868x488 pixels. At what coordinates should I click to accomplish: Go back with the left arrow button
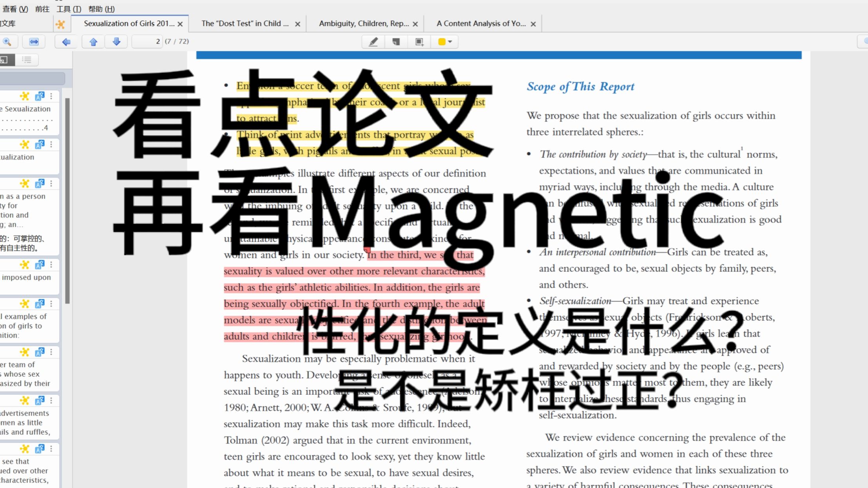[x=66, y=42]
